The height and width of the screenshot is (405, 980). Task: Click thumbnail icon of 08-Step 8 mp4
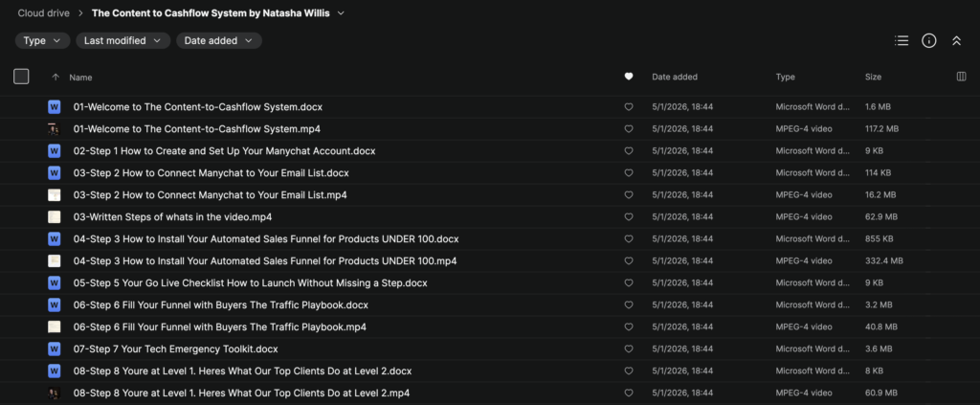(55, 394)
